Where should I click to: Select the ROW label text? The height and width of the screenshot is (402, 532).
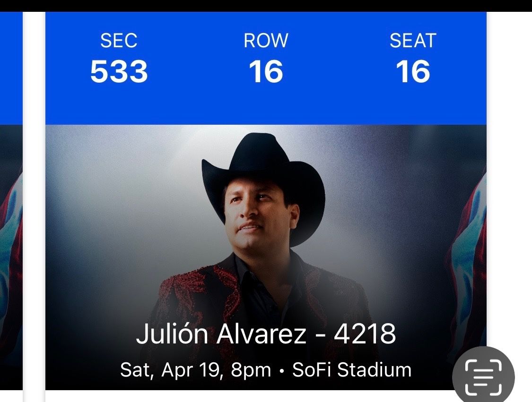(266, 42)
